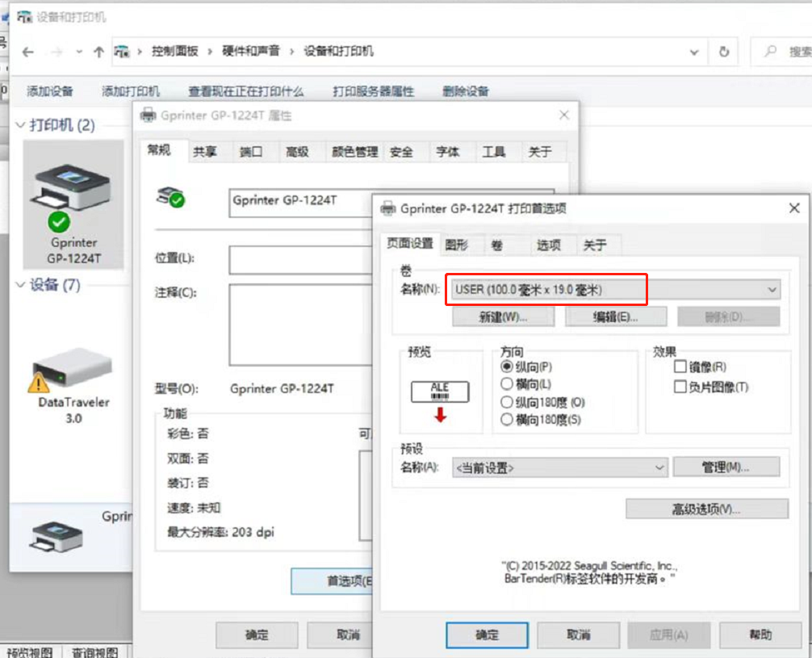The image size is (812, 658).
Task: Switch to 高级 tab in properties dialog
Action: pyautogui.click(x=297, y=152)
